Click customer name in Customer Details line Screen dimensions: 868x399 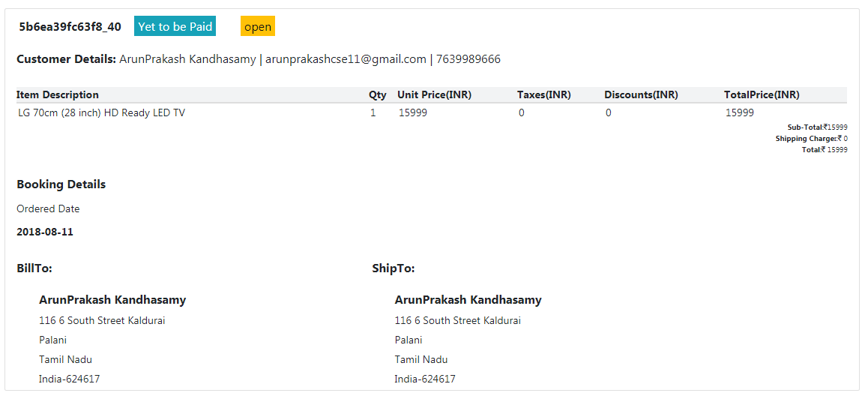click(187, 59)
